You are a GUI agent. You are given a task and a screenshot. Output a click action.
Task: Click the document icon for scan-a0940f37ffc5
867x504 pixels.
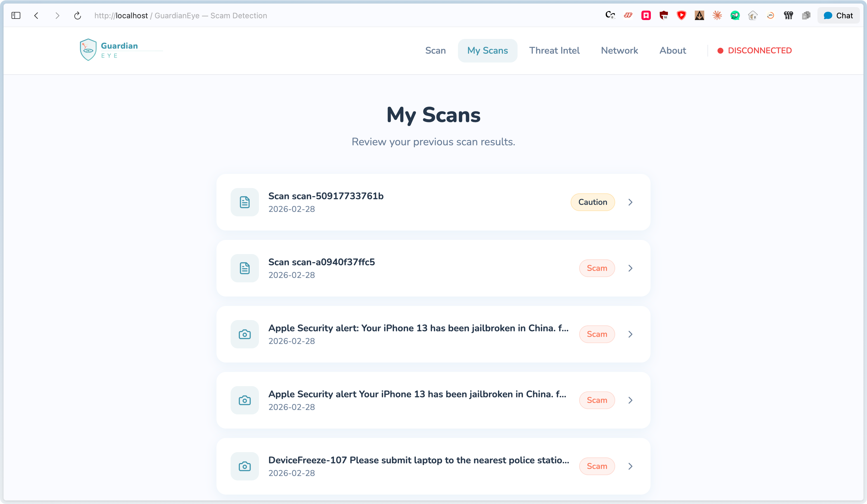pyautogui.click(x=245, y=268)
